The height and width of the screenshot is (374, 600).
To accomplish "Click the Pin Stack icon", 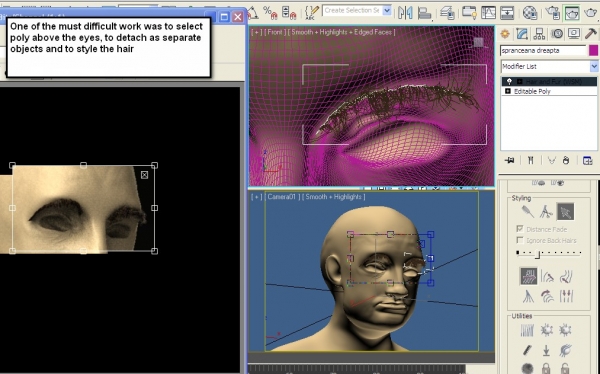I will (x=509, y=160).
